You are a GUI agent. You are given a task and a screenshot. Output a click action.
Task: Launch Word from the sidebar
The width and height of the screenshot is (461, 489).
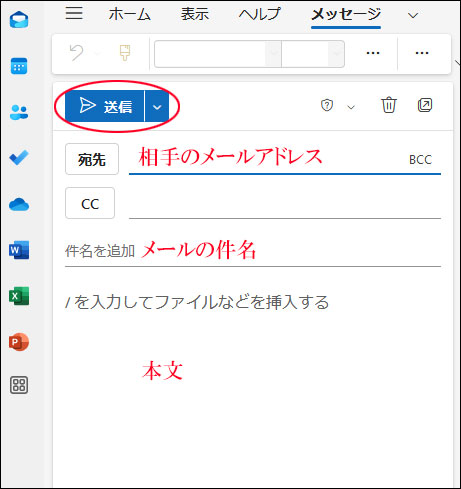[19, 250]
